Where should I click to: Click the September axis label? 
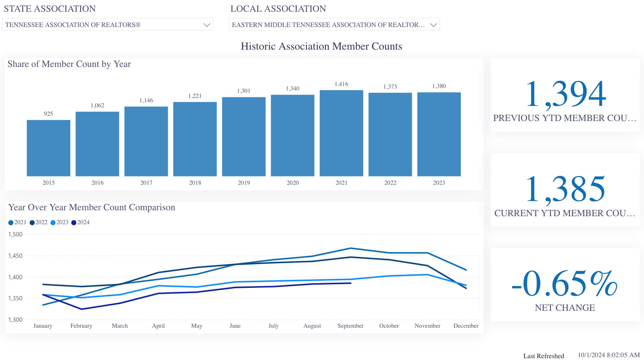(x=351, y=326)
